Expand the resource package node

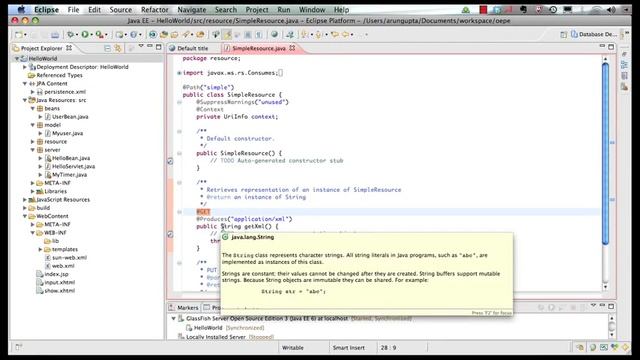pos(33,142)
